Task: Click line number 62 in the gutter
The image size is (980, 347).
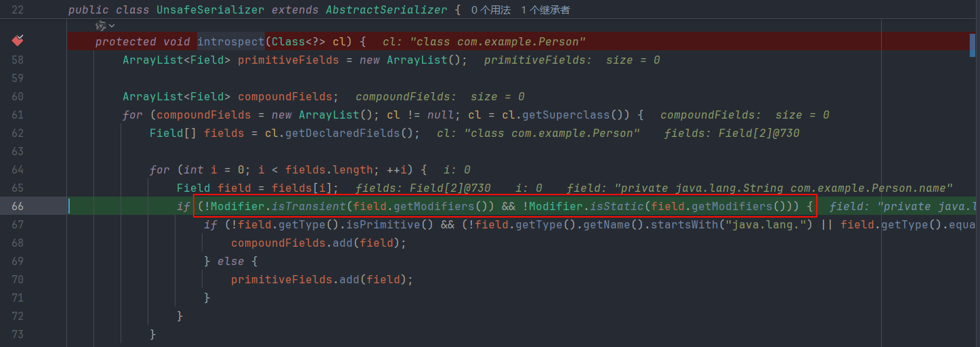Action: point(18,133)
